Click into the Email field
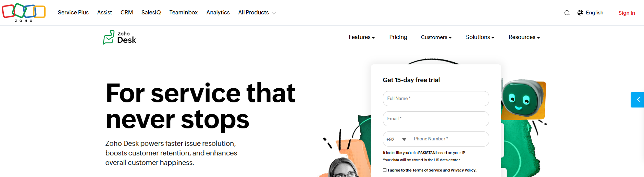This screenshot has height=177, width=644. point(436,119)
